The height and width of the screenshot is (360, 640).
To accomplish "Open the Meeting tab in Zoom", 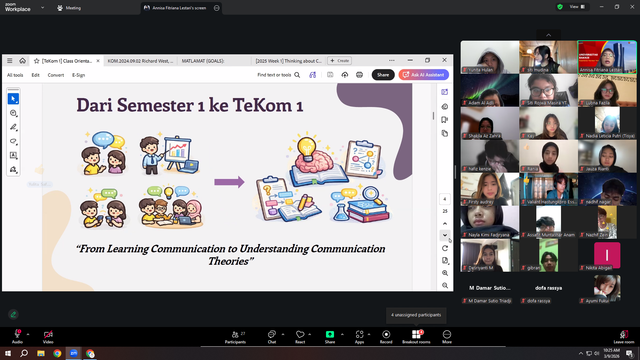I will tap(69, 8).
